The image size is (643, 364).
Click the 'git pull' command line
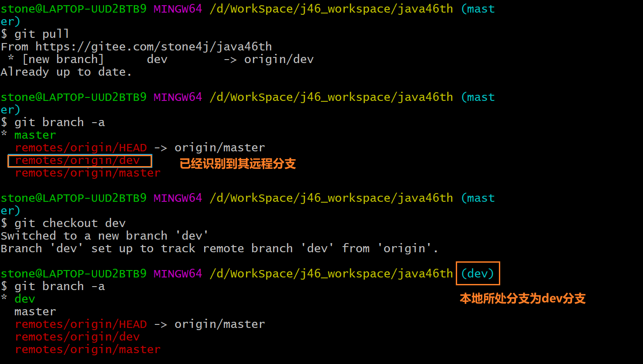[35, 34]
